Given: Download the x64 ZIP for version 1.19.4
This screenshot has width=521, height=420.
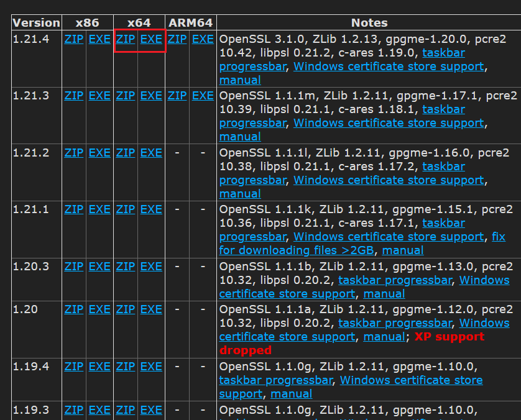Looking at the screenshot, I should click(x=126, y=366).
